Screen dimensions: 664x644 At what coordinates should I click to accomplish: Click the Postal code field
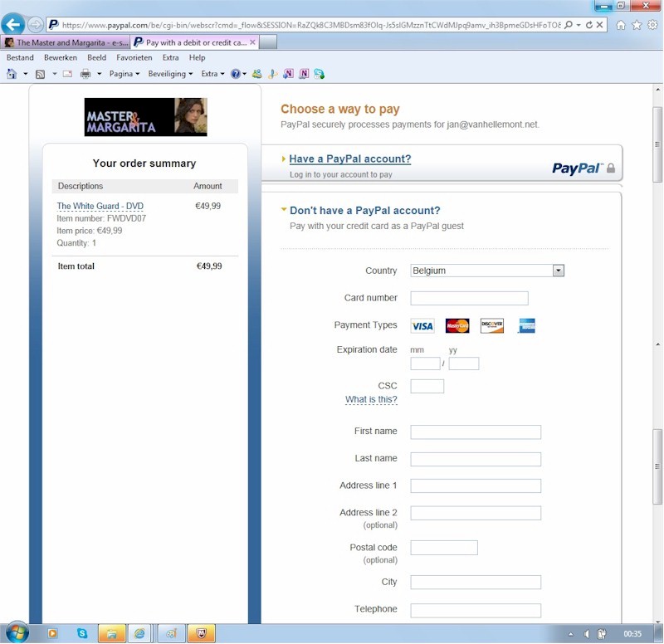444,548
